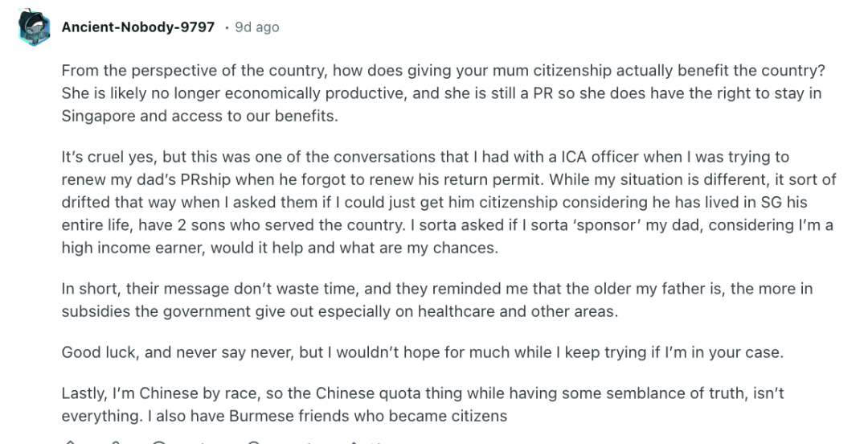The image size is (868, 444).
Task: Click the award icon below the comment
Action: click(255, 442)
